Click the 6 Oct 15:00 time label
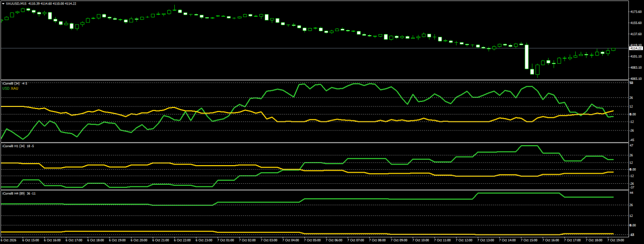This screenshot has width=644, height=244. (x=31, y=240)
